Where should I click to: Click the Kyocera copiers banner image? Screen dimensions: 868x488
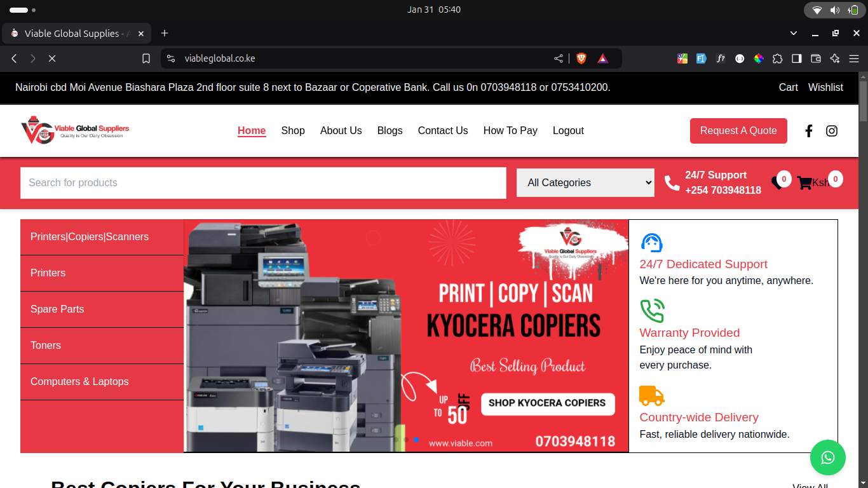[406, 336]
